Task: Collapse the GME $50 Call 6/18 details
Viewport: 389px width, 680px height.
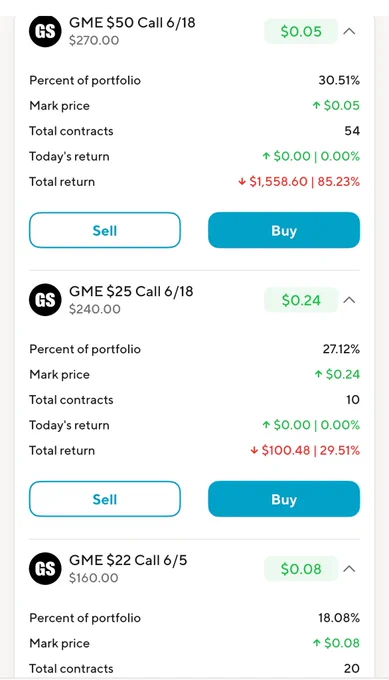Action: point(350,31)
